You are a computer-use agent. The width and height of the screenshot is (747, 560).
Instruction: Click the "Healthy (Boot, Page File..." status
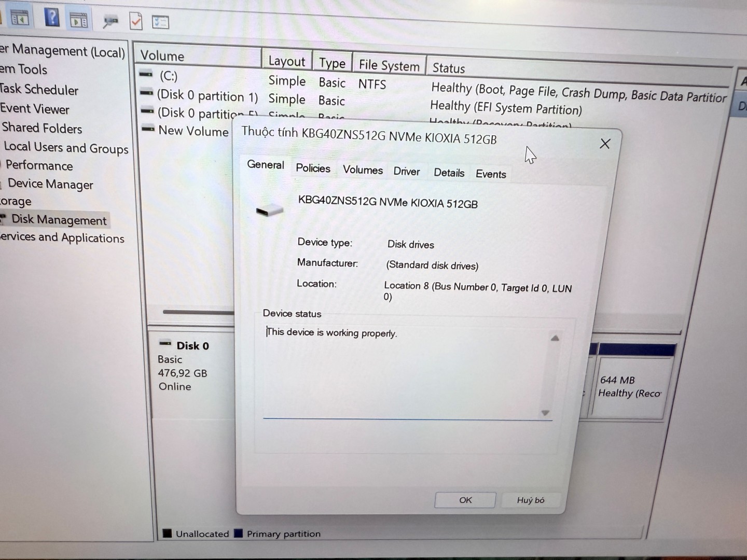tap(578, 92)
